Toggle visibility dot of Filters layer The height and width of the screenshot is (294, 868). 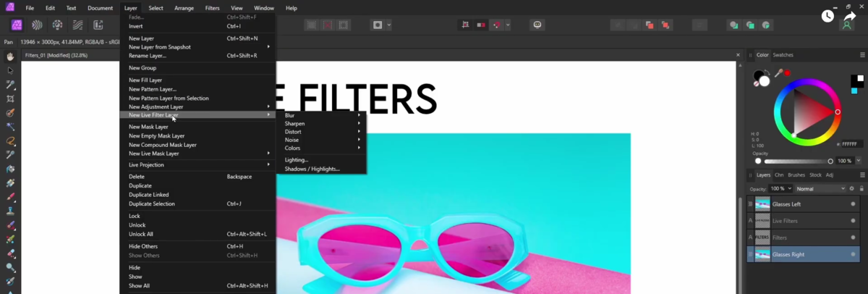[853, 238]
